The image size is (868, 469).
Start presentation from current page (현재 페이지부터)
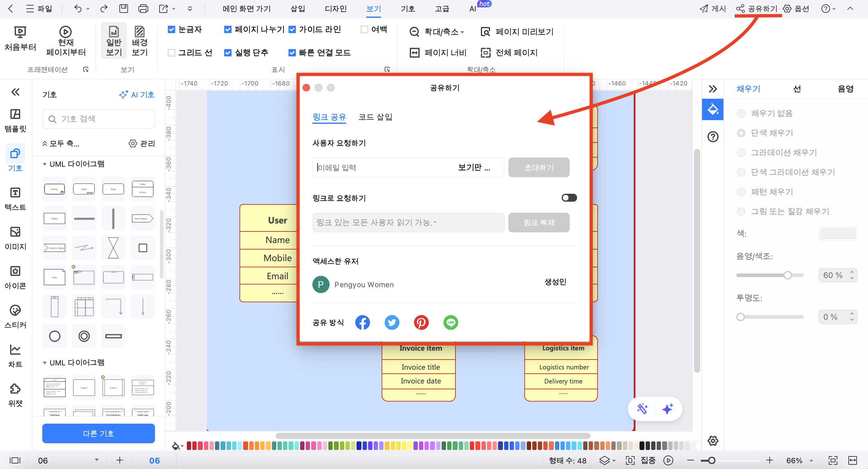point(66,41)
